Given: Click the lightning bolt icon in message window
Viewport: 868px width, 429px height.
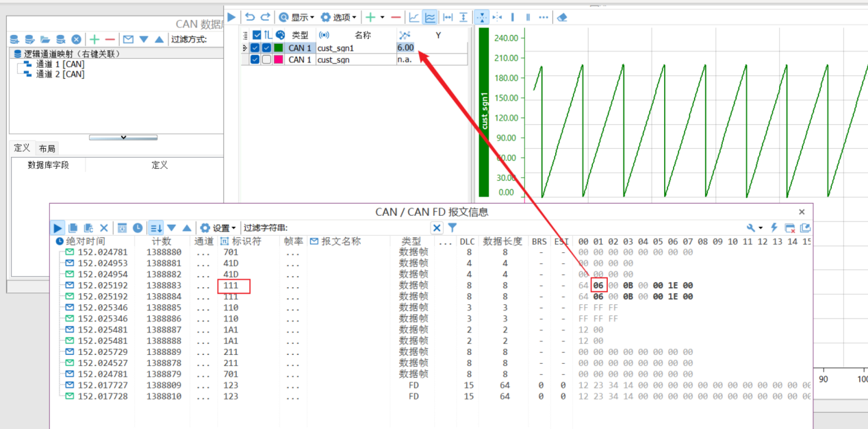Looking at the screenshot, I should point(774,228).
